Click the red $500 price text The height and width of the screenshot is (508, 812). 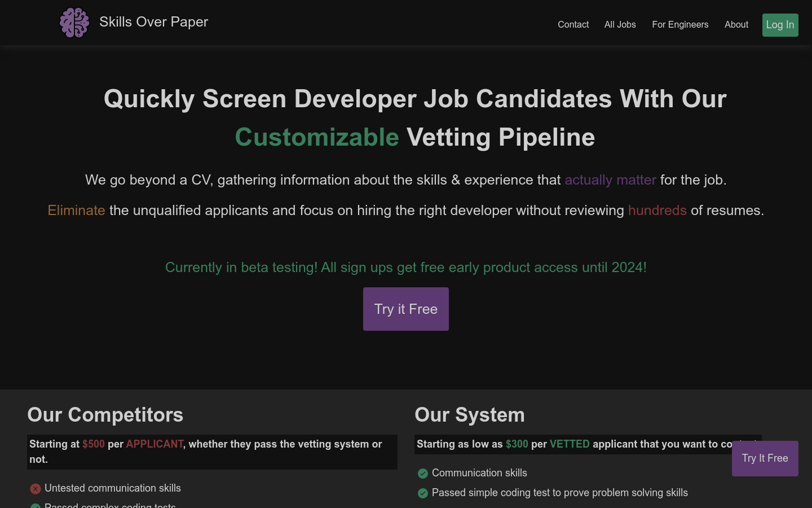point(94,444)
